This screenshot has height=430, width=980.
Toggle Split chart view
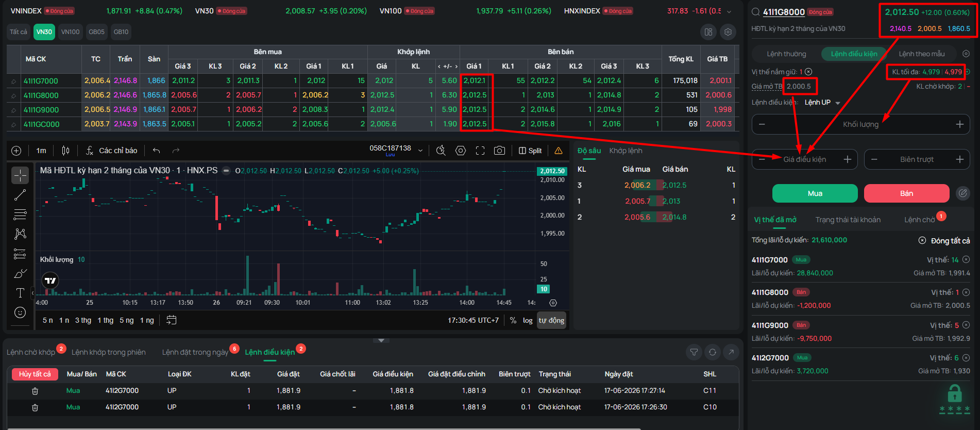[530, 151]
